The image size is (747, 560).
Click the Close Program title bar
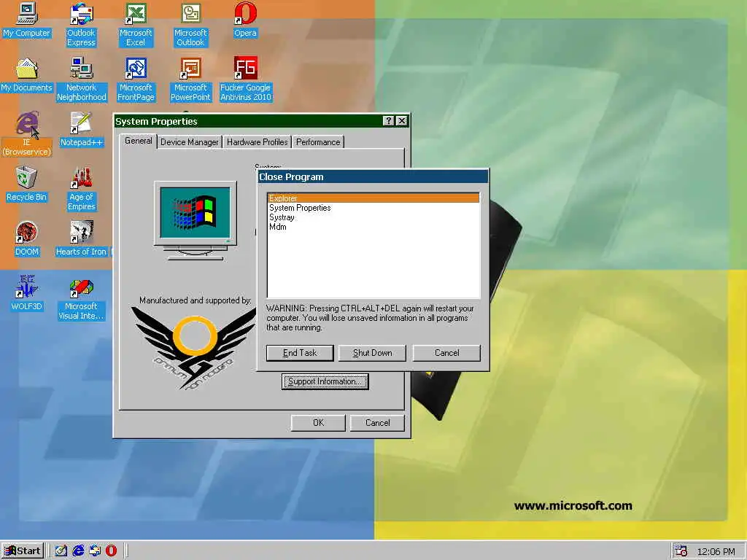coord(373,176)
